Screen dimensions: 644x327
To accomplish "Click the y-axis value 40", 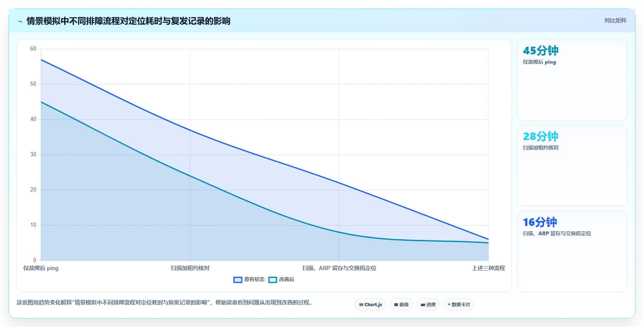I will tap(33, 119).
